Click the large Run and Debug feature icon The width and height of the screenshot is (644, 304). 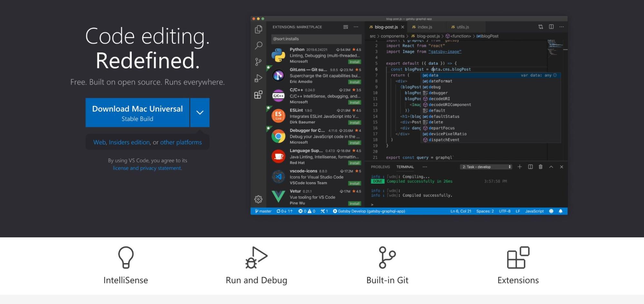tap(256, 257)
